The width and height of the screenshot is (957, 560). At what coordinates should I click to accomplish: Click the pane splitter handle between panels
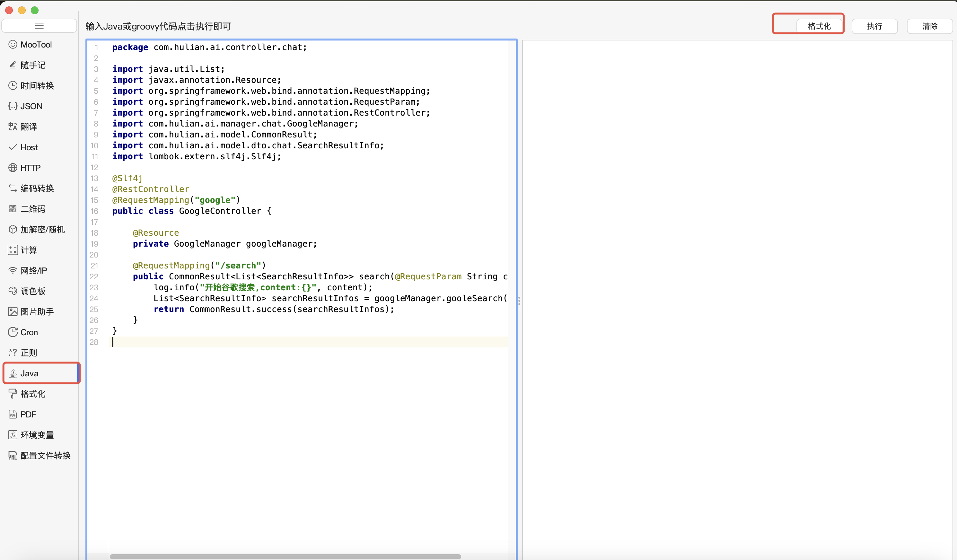coord(519,301)
